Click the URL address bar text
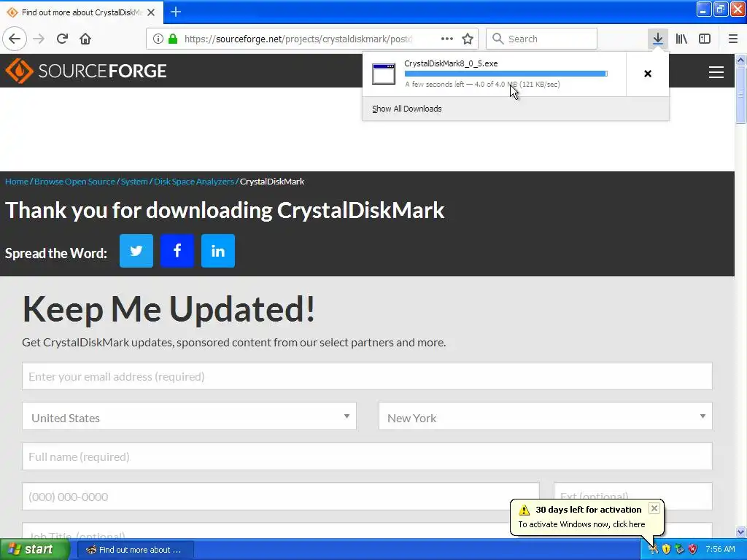 click(x=298, y=39)
